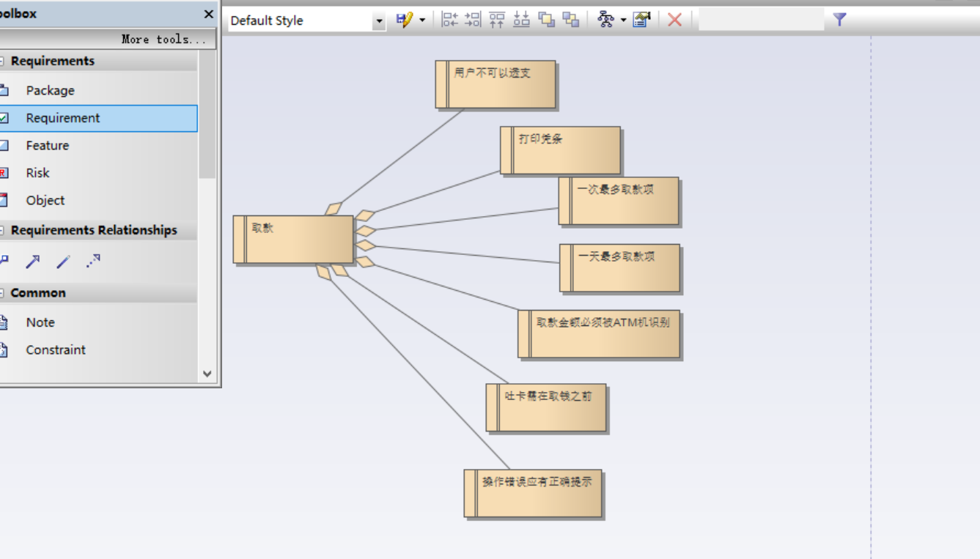This screenshot has width=980, height=559.
Task: Select the 操作错误应有正确提示 requirement box
Action: (533, 494)
